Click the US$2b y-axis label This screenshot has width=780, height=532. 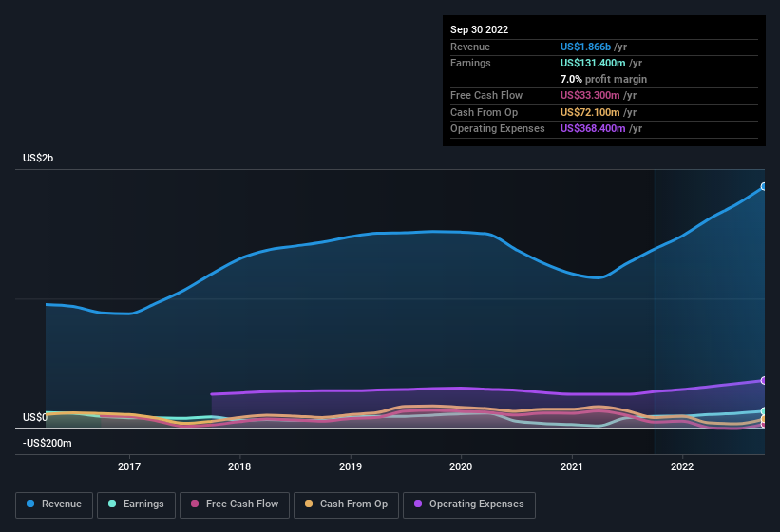coord(38,158)
